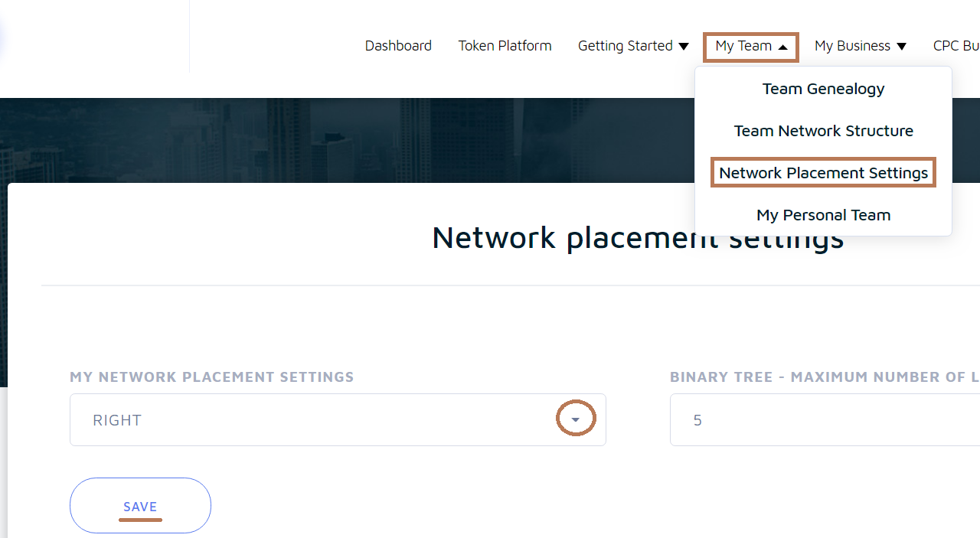
Task: Click the BINARY TREE - MAXIMUM NUMBER label
Action: pos(825,377)
